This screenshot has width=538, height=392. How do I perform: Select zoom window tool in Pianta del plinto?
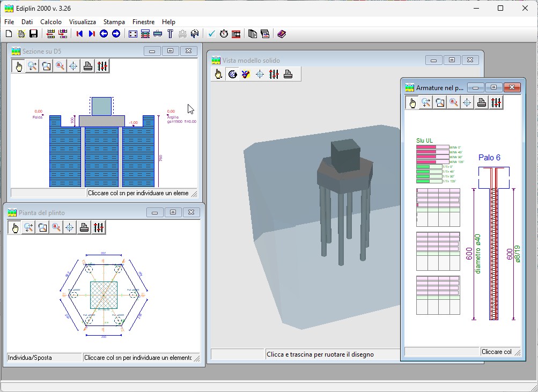42,228
